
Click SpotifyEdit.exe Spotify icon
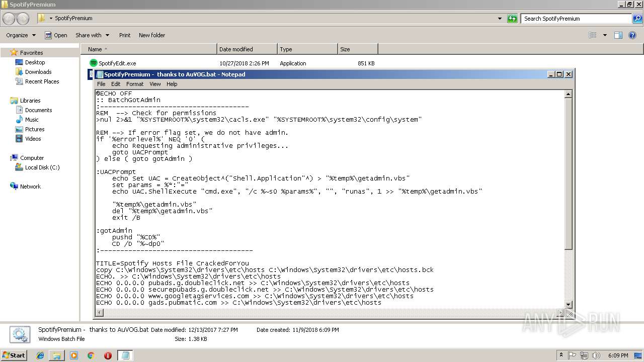(x=93, y=63)
